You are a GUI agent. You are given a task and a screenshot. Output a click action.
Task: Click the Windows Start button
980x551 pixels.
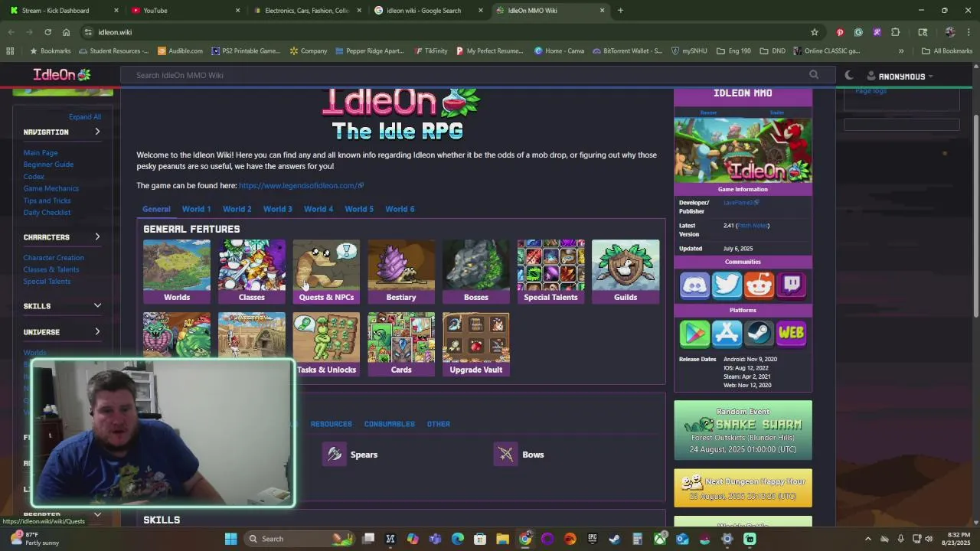pos(230,539)
